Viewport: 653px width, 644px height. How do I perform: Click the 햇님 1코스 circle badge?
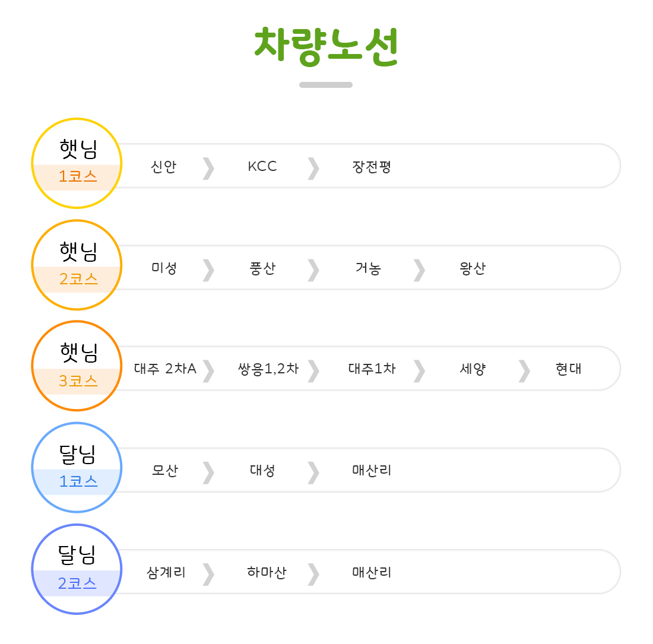pos(77,163)
